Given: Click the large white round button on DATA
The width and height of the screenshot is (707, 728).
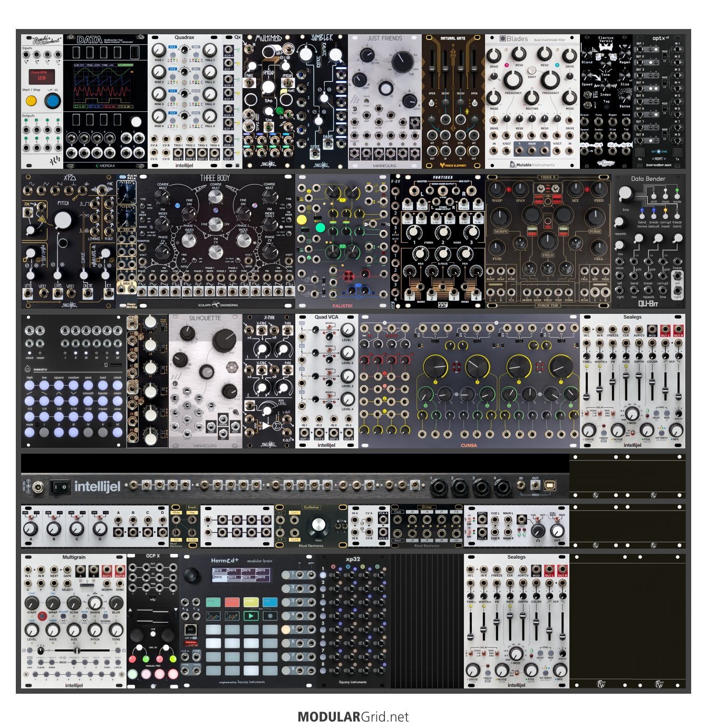Looking at the screenshot, I should [137, 121].
